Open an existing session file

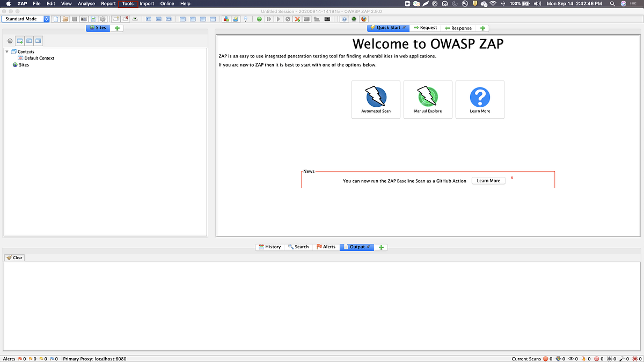(64, 18)
